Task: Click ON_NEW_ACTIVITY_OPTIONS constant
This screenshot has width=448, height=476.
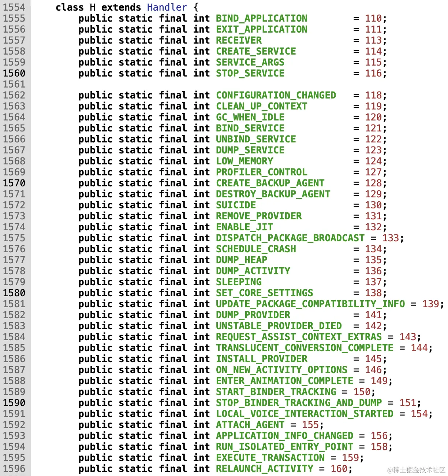Action: pos(281,370)
